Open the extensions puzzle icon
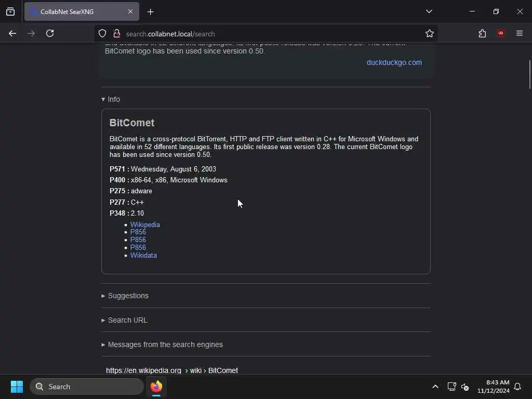 482,33
